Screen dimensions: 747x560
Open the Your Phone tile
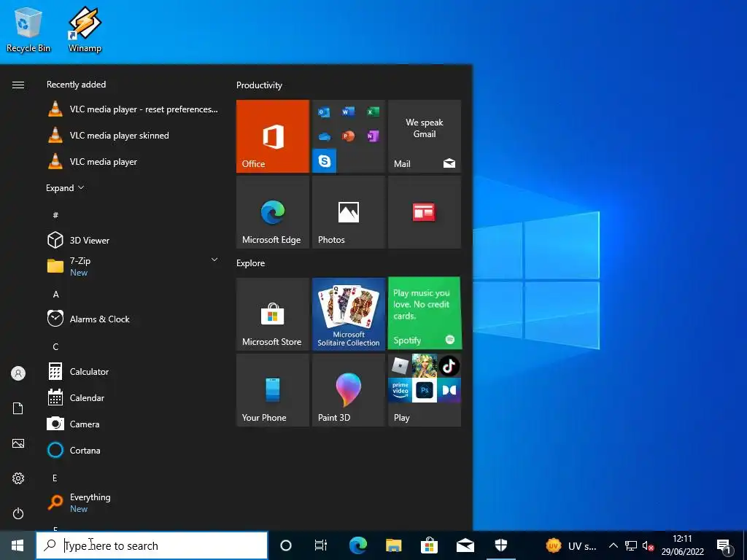click(273, 390)
